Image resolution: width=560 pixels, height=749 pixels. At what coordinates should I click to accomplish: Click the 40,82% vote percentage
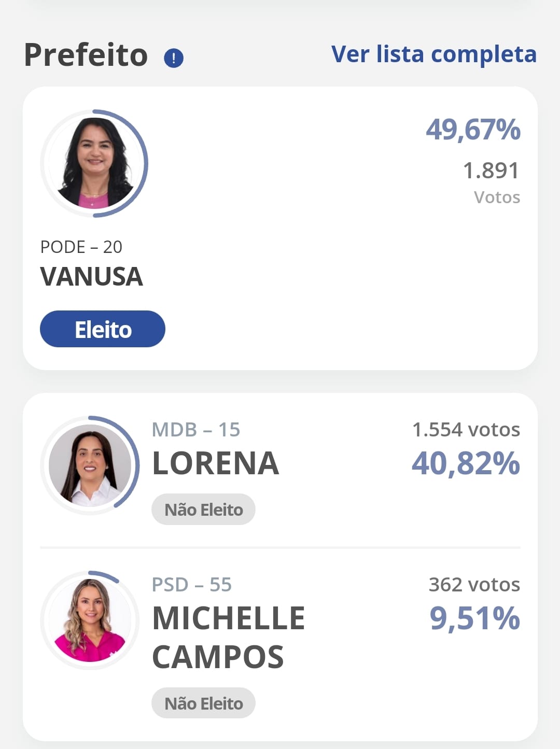pos(466,463)
